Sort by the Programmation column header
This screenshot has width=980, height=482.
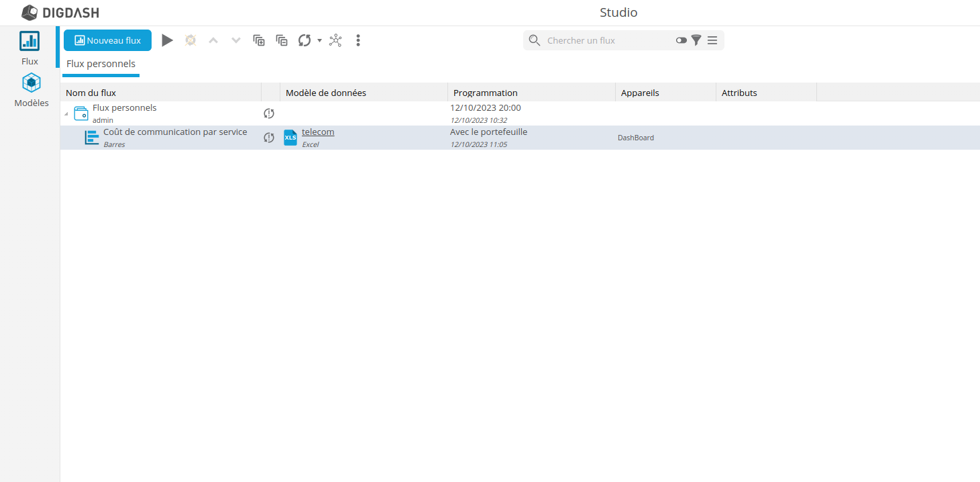(x=486, y=93)
